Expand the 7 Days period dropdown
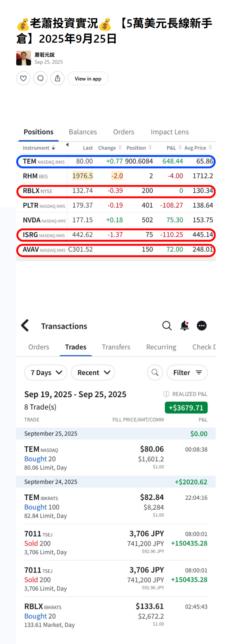Image resolution: width=233 pixels, height=644 pixels. [46, 373]
